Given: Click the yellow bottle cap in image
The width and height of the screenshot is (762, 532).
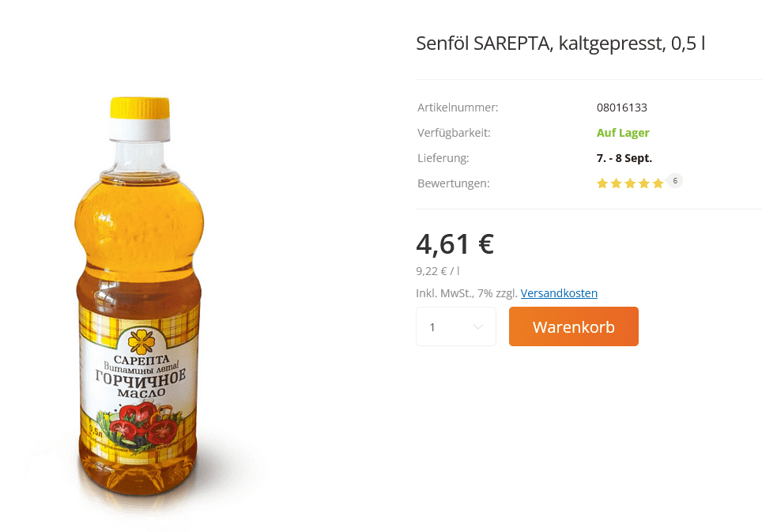Looking at the screenshot, I should (139, 108).
